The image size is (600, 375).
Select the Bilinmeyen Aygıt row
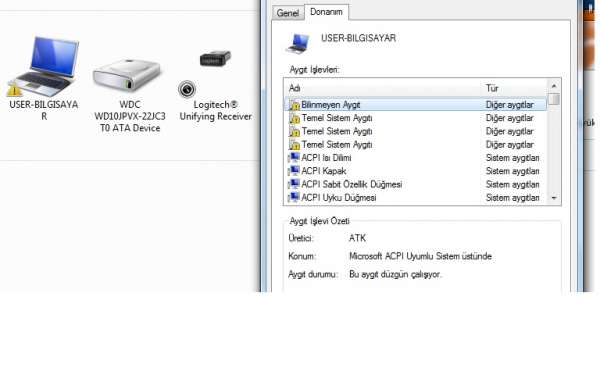click(416, 104)
